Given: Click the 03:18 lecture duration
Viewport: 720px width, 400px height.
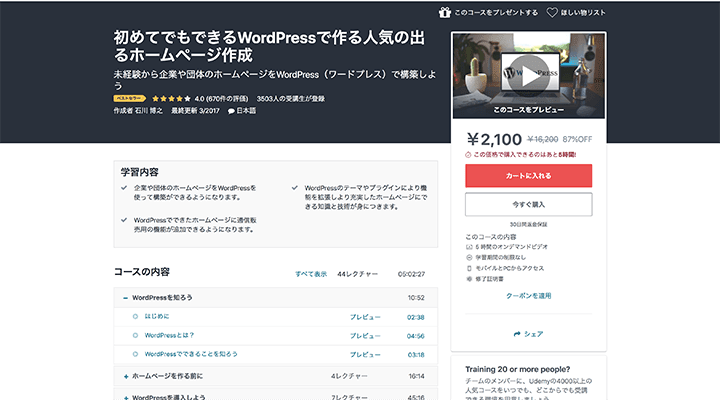Looking at the screenshot, I should coord(416,355).
